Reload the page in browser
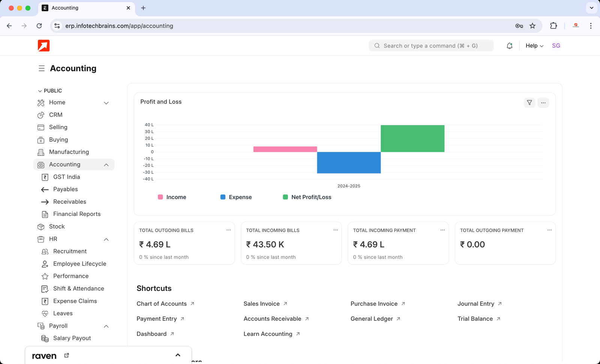 click(x=39, y=26)
